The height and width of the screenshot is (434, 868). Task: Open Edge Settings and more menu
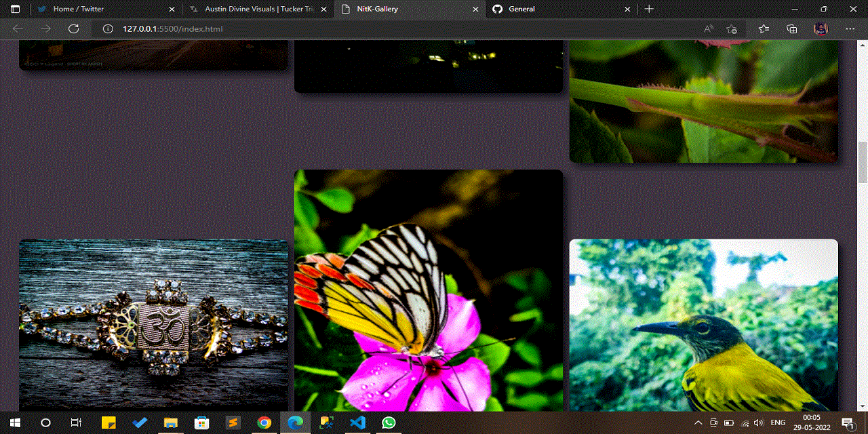pyautogui.click(x=850, y=28)
